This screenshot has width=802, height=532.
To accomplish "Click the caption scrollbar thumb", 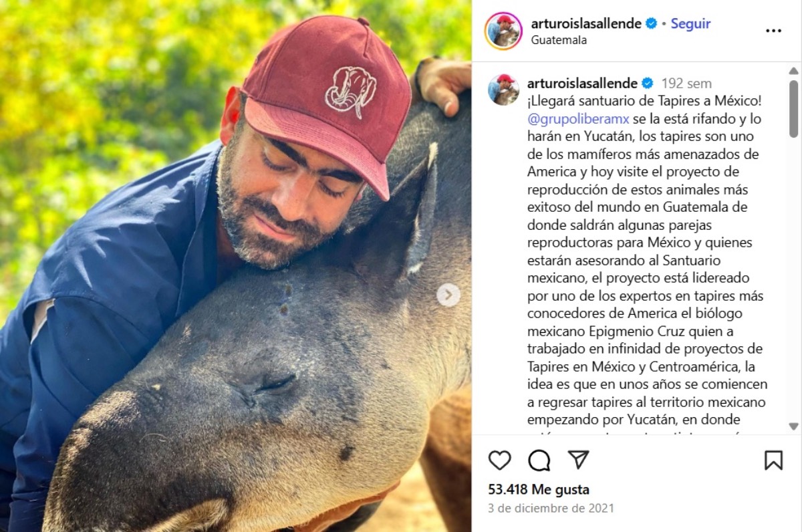I will (x=793, y=109).
